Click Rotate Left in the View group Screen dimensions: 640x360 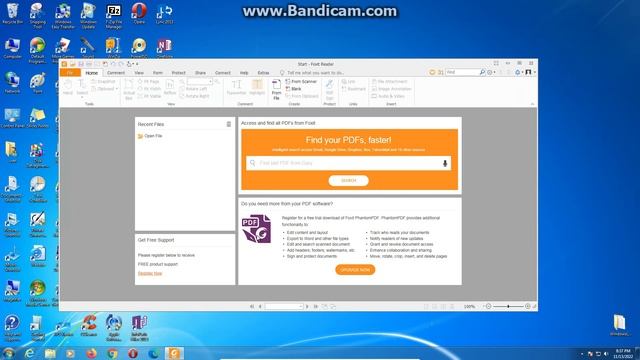[x=193, y=89]
